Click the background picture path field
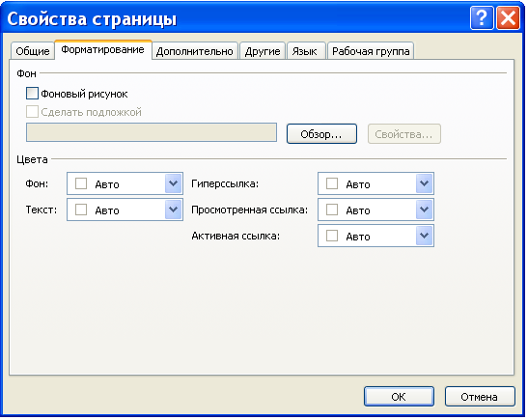This screenshot has width=528, height=420. 152,132
